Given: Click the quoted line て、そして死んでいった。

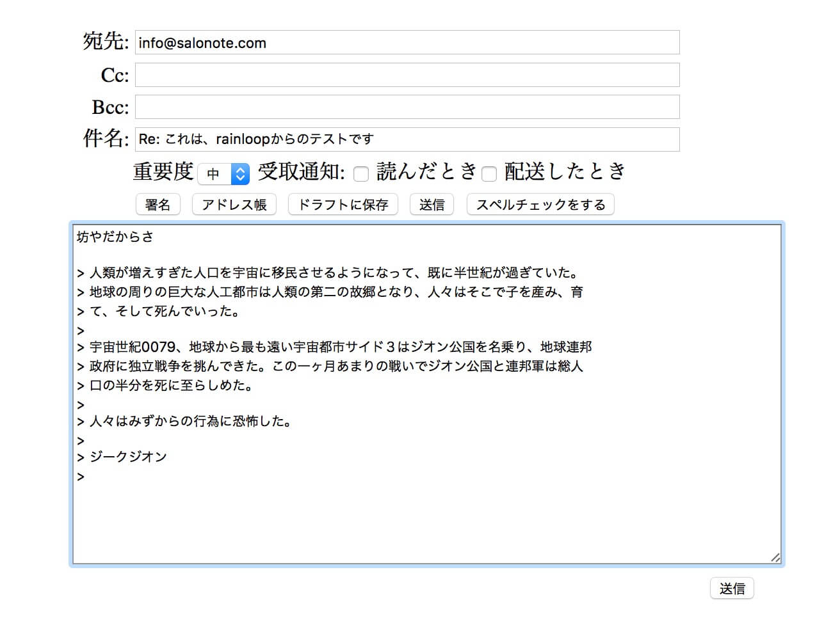Looking at the screenshot, I should click(159, 312).
